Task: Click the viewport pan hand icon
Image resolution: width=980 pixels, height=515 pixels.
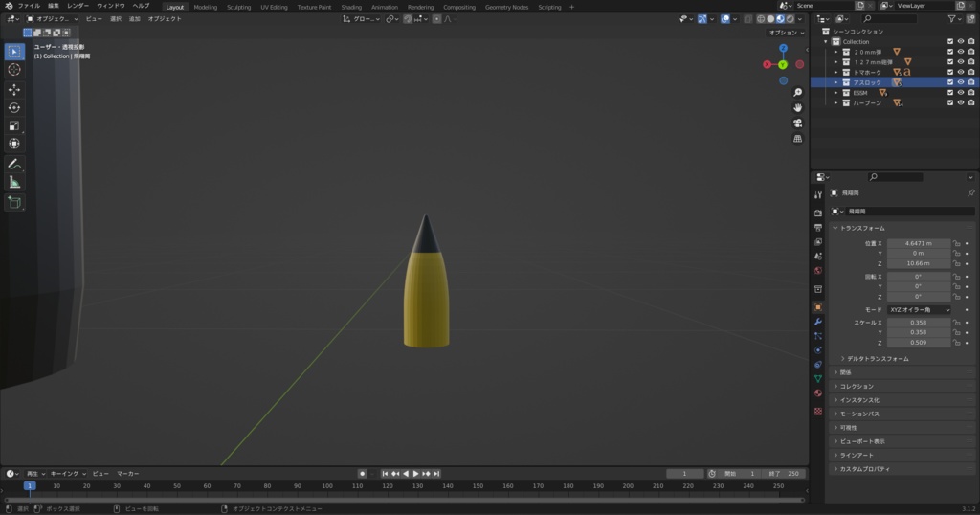Action: 797,108
